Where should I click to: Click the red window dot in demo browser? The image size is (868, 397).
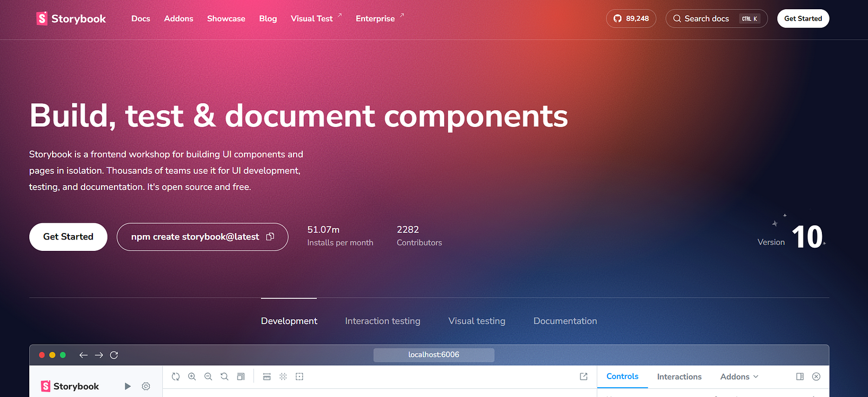point(42,355)
